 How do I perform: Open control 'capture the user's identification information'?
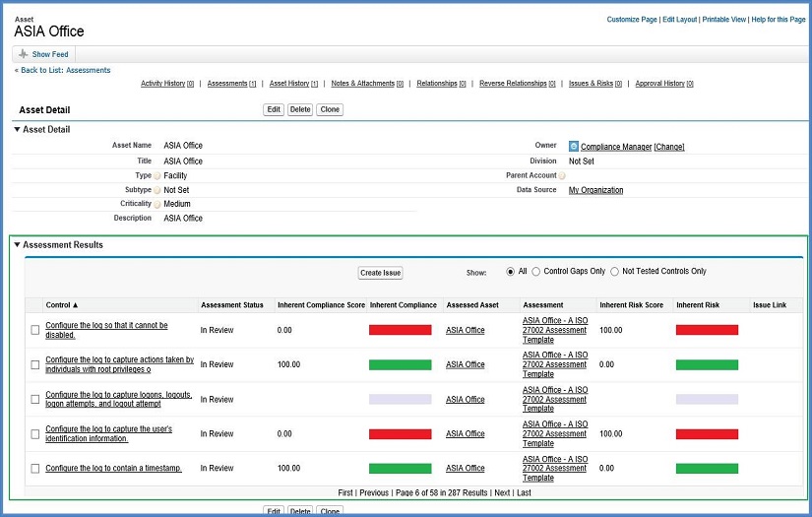click(108, 434)
